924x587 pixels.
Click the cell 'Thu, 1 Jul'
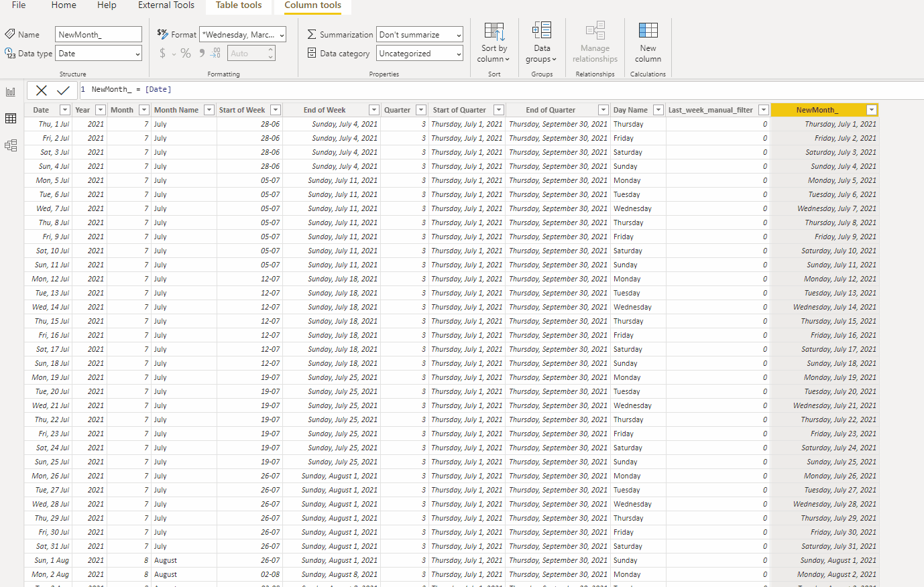[54, 124]
